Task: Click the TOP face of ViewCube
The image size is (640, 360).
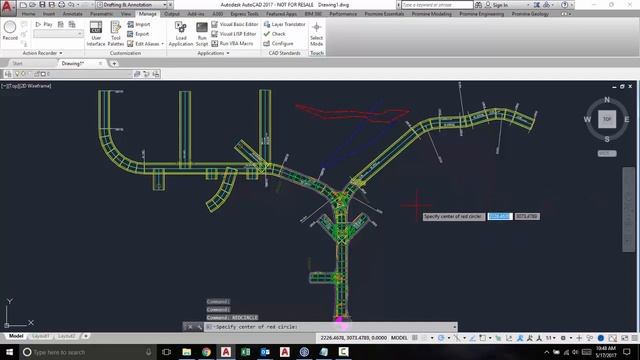Action: click(607, 119)
